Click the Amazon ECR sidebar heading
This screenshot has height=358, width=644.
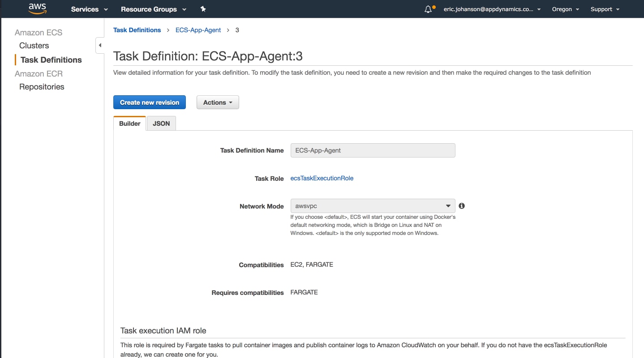(39, 74)
